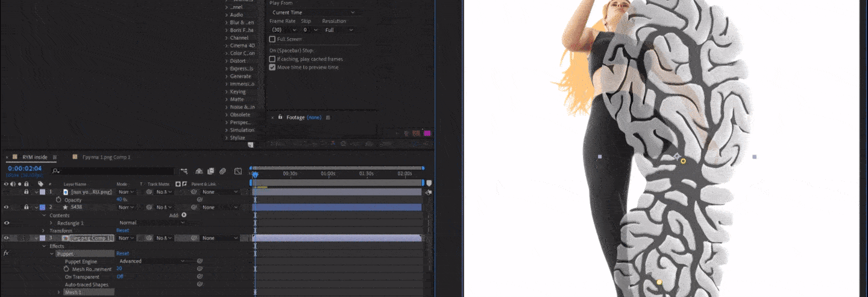Select the Footage (none) panel tab

pos(304,117)
